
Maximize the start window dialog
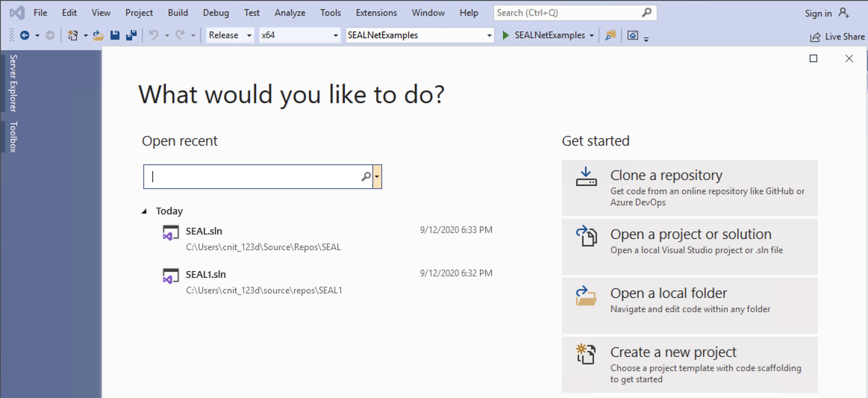click(x=814, y=58)
